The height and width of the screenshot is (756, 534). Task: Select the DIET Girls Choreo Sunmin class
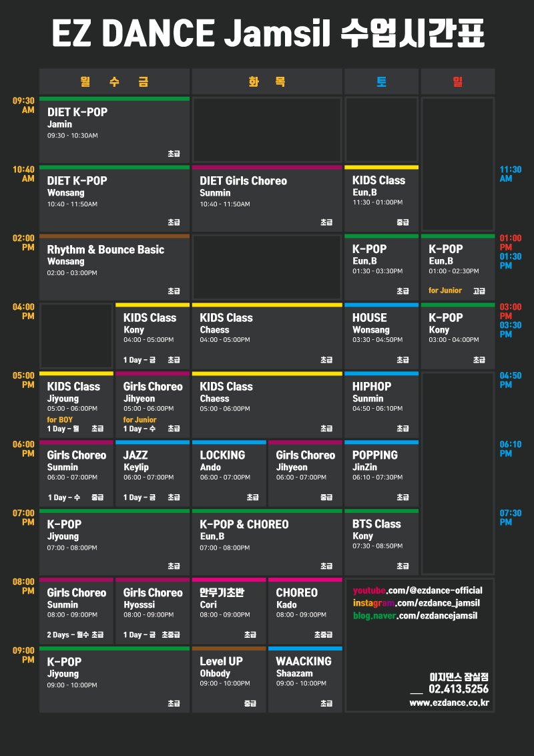tap(267, 198)
